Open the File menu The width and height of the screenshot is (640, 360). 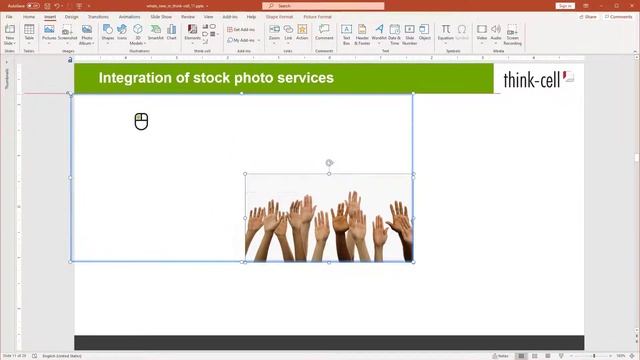(x=9, y=17)
